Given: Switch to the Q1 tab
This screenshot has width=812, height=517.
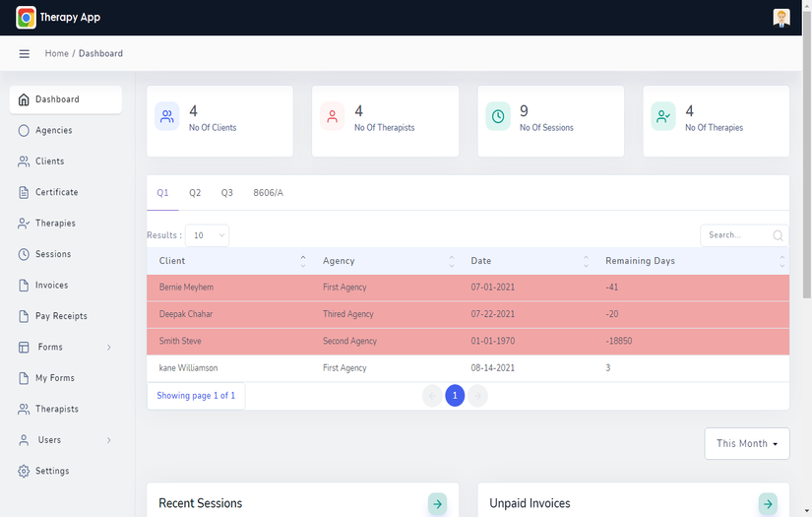Looking at the screenshot, I should pos(162,193).
